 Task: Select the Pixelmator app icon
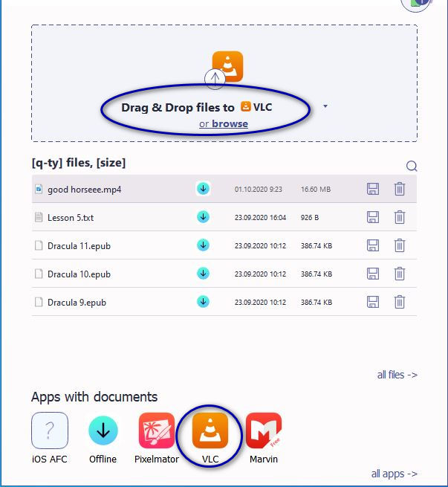157,430
